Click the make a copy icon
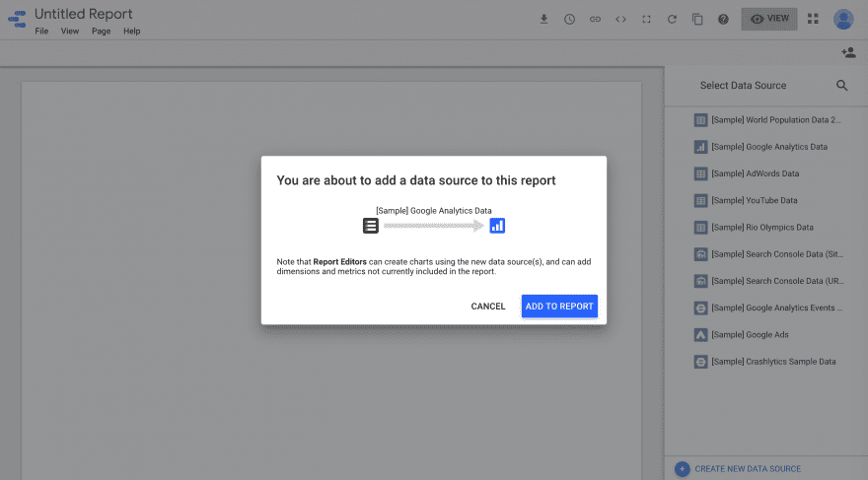Screen dimensions: 868x480 click(x=697, y=20)
